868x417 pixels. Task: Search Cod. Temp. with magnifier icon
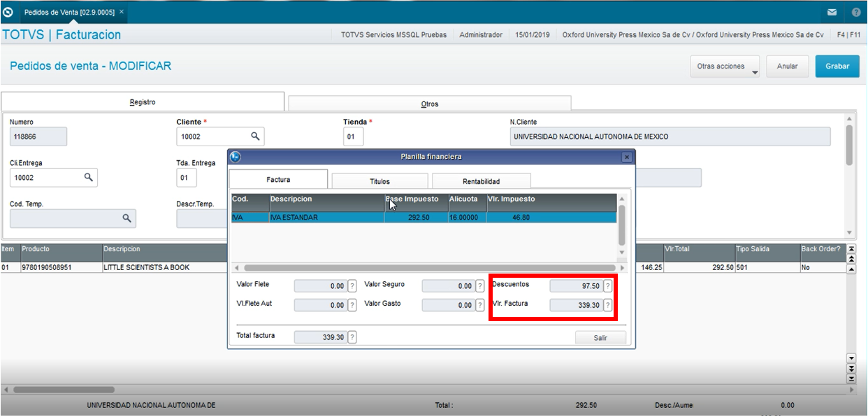click(127, 218)
